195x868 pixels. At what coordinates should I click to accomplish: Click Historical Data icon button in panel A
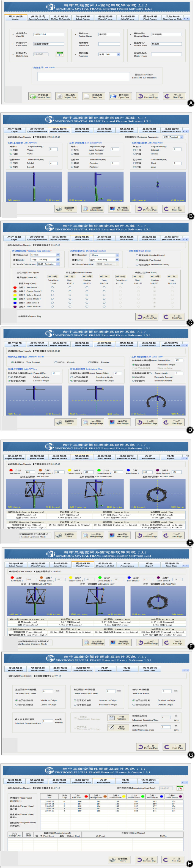tap(39, 96)
